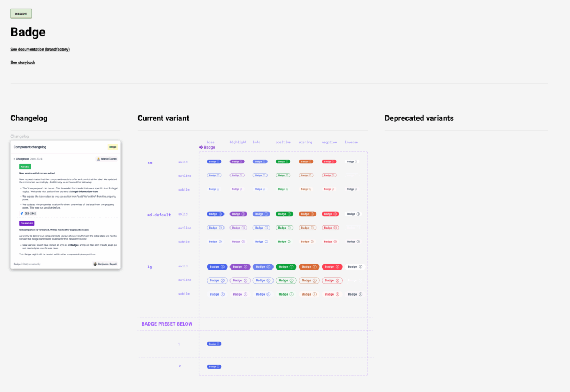Open the See documentation (brandfactory) link
The height and width of the screenshot is (392, 570).
[40, 50]
